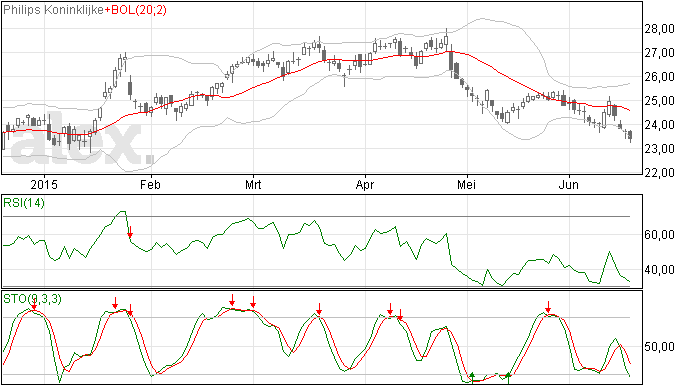Viewport: 690px width, 387px height.
Task: Click the 'Apr' date axis label
Action: 365,184
